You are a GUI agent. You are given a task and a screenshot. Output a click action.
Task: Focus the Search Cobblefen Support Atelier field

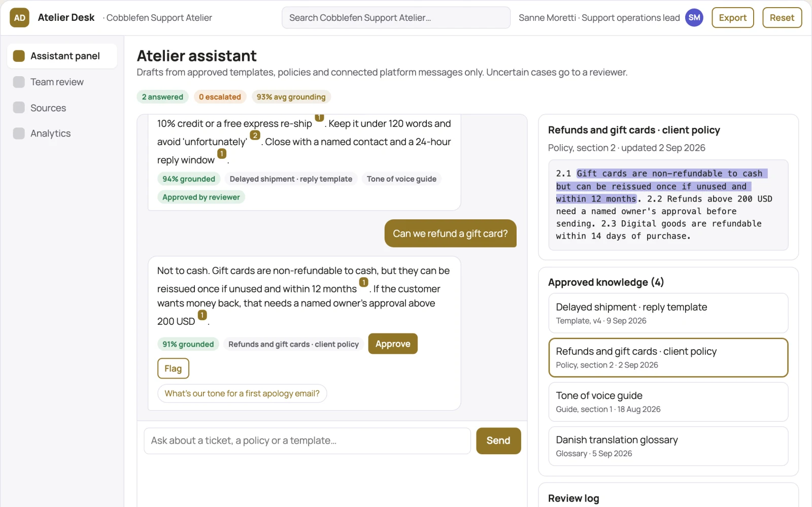click(396, 18)
